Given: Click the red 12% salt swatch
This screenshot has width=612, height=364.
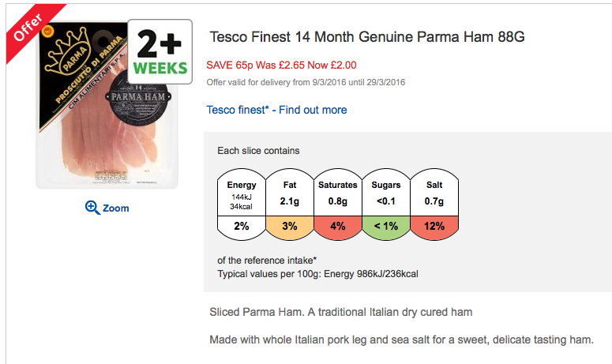Looking at the screenshot, I should click(x=434, y=226).
